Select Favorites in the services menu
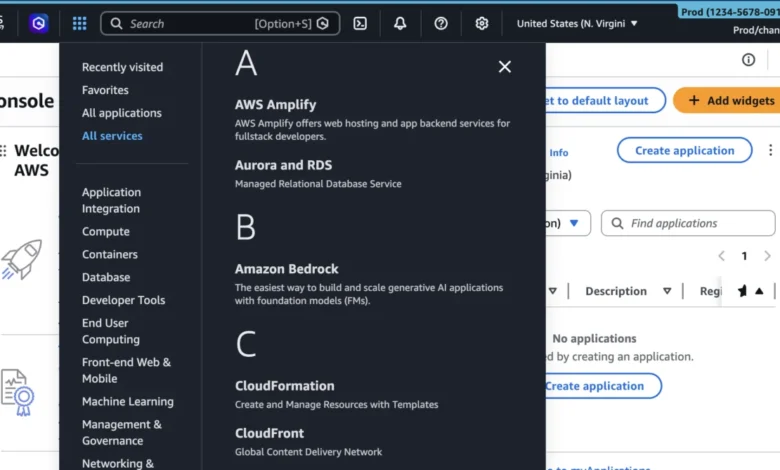The width and height of the screenshot is (780, 470). coord(105,90)
